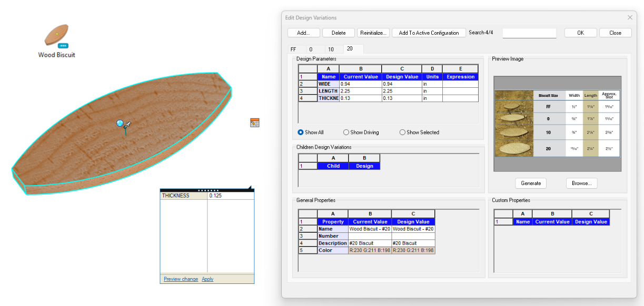This screenshot has width=644, height=306.
Task: Click the THICKNESS value field showing 0.125
Action: coord(231,196)
